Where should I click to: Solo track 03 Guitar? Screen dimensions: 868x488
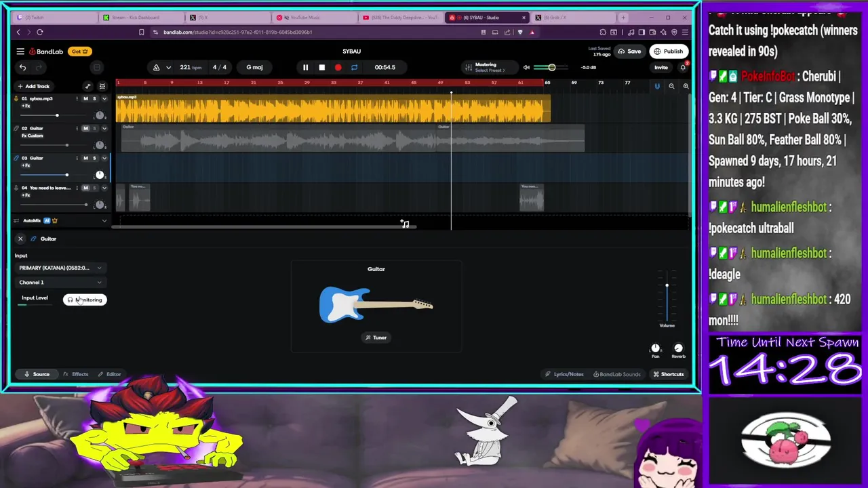pyautogui.click(x=94, y=158)
